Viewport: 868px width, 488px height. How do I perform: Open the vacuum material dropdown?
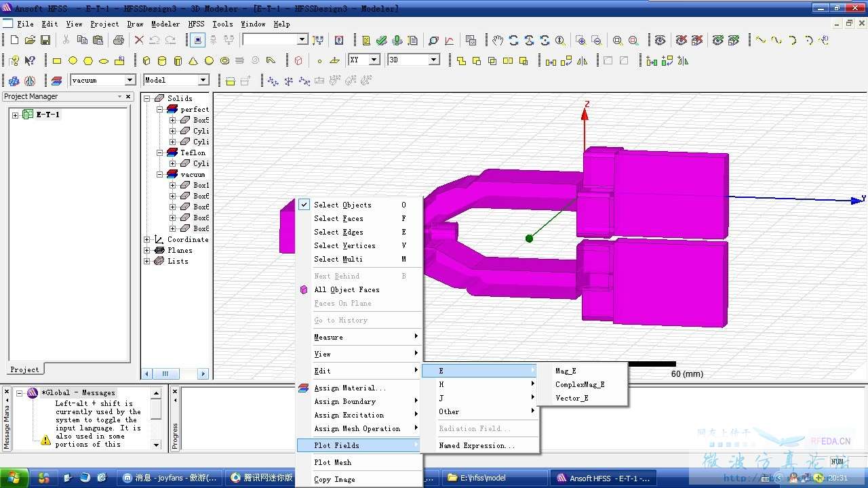(x=130, y=80)
